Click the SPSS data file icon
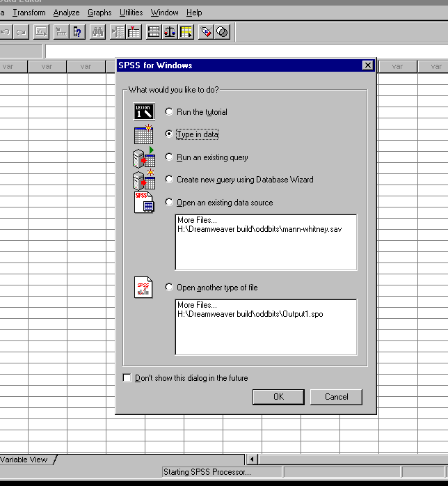The image size is (448, 486). [144, 203]
